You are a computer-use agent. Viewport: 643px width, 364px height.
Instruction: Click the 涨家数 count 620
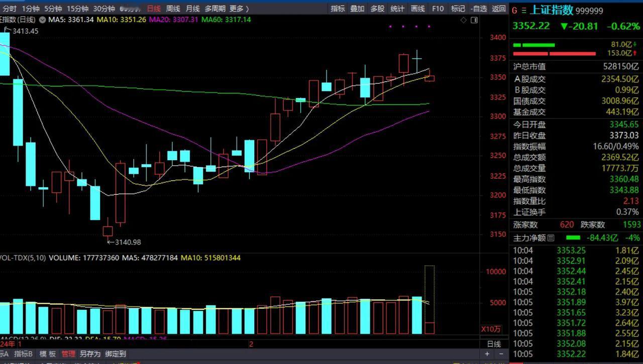click(567, 225)
